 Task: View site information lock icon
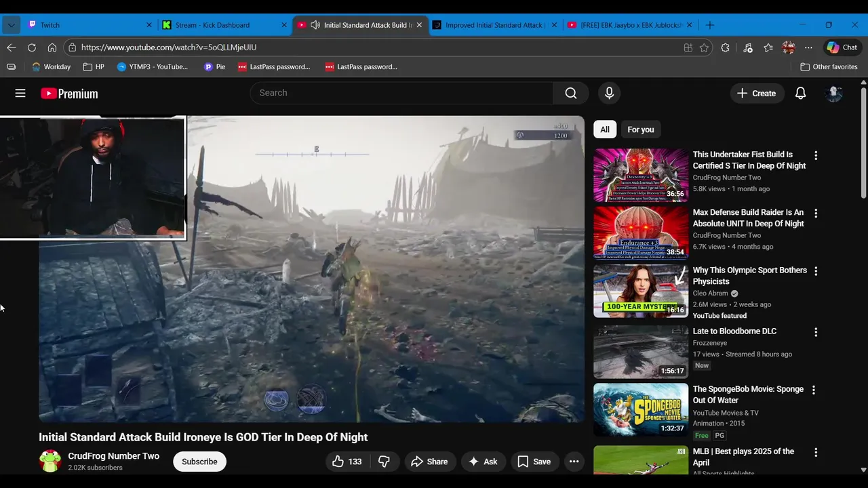72,47
